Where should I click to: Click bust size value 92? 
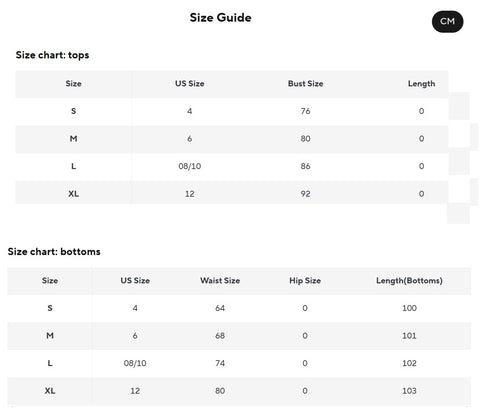pos(306,194)
